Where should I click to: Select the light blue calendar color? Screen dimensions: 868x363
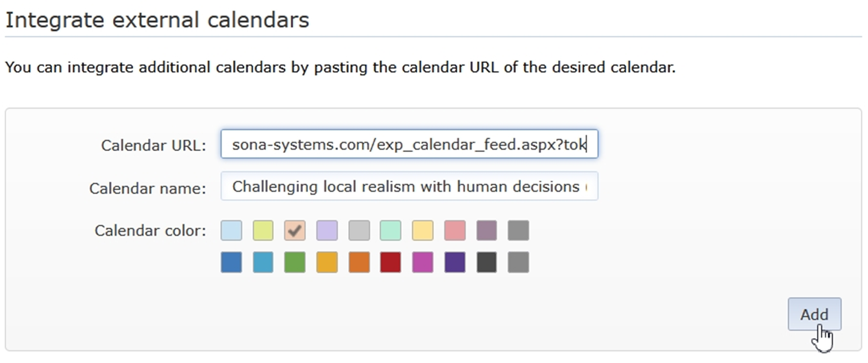click(231, 230)
